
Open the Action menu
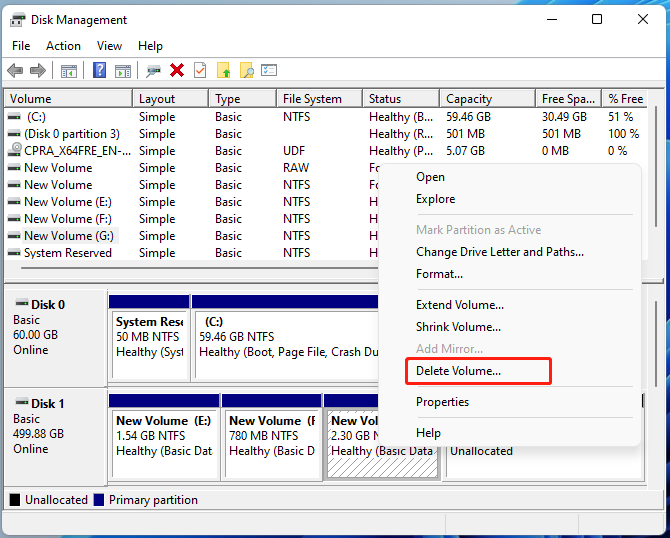[63, 46]
